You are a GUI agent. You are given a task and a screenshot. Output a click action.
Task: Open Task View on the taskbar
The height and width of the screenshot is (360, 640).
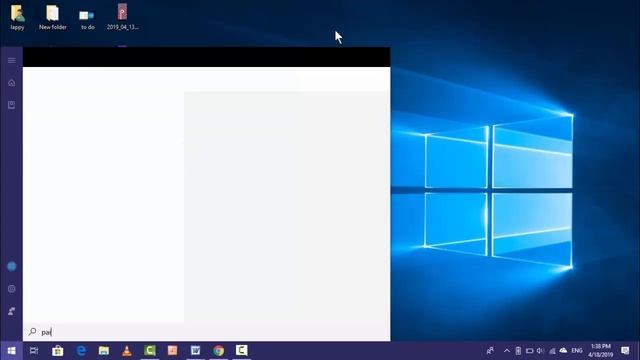[34, 351]
